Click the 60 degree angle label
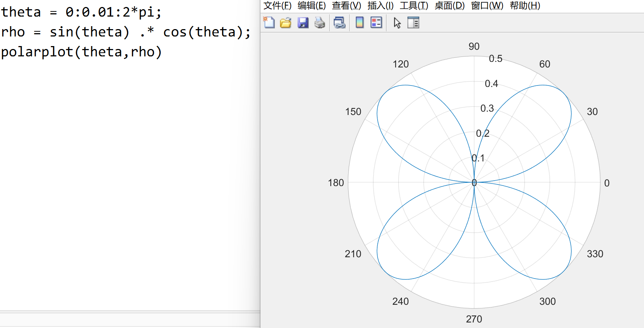This screenshot has height=328, width=644. (x=545, y=64)
